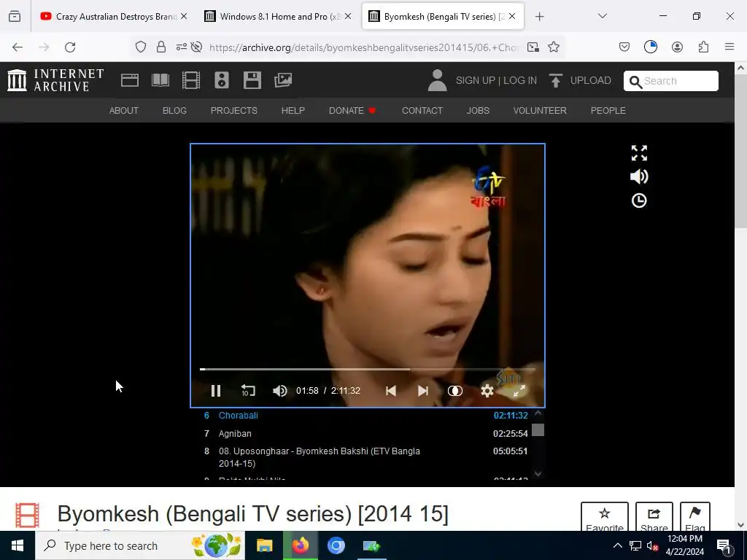Image resolution: width=747 pixels, height=560 pixels.
Task: Click the playlist scrollbar thumb
Action: (538, 430)
